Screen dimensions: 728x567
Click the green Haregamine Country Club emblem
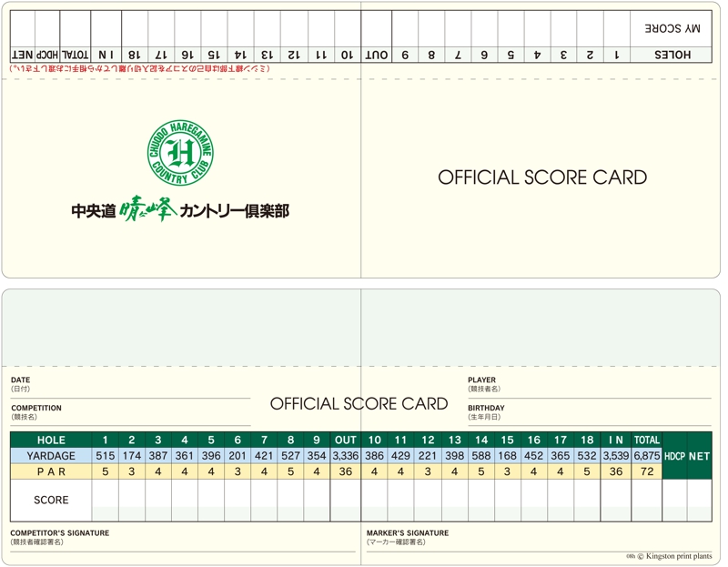(180, 152)
